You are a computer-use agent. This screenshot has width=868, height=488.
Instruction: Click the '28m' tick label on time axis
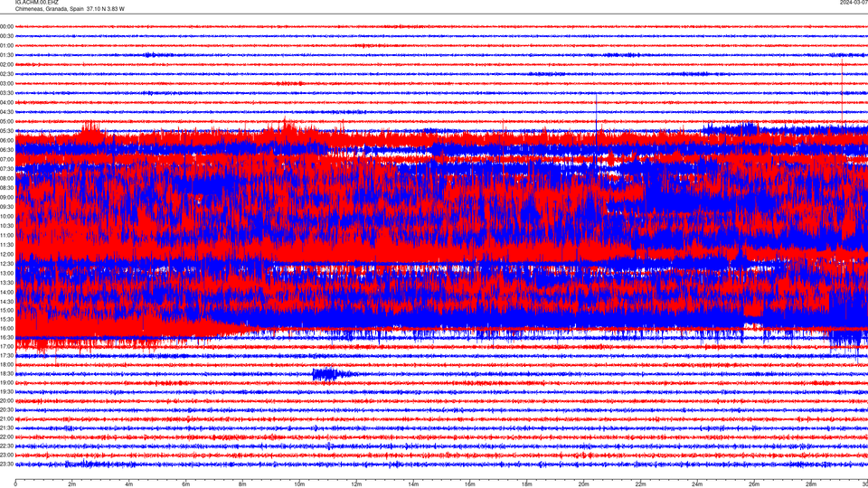(x=811, y=484)
